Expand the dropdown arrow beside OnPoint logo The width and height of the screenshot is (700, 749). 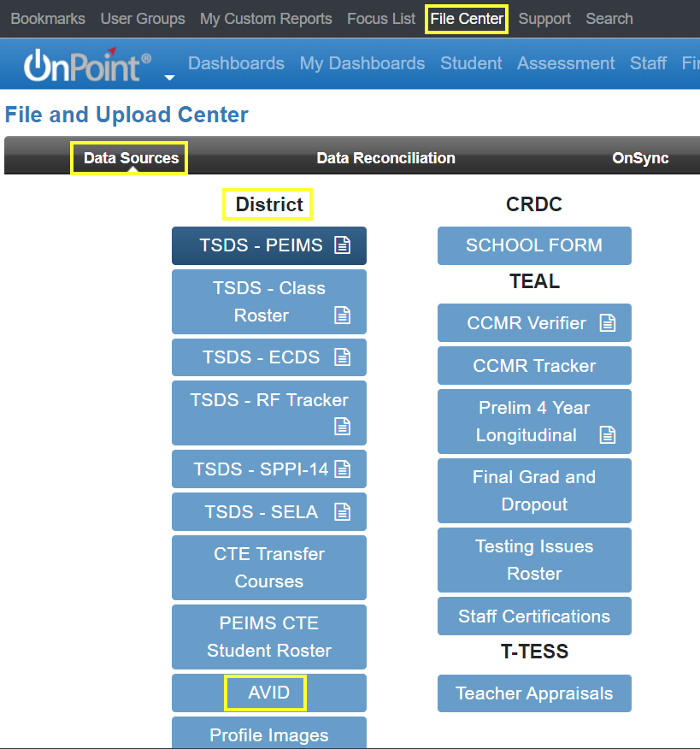[169, 78]
